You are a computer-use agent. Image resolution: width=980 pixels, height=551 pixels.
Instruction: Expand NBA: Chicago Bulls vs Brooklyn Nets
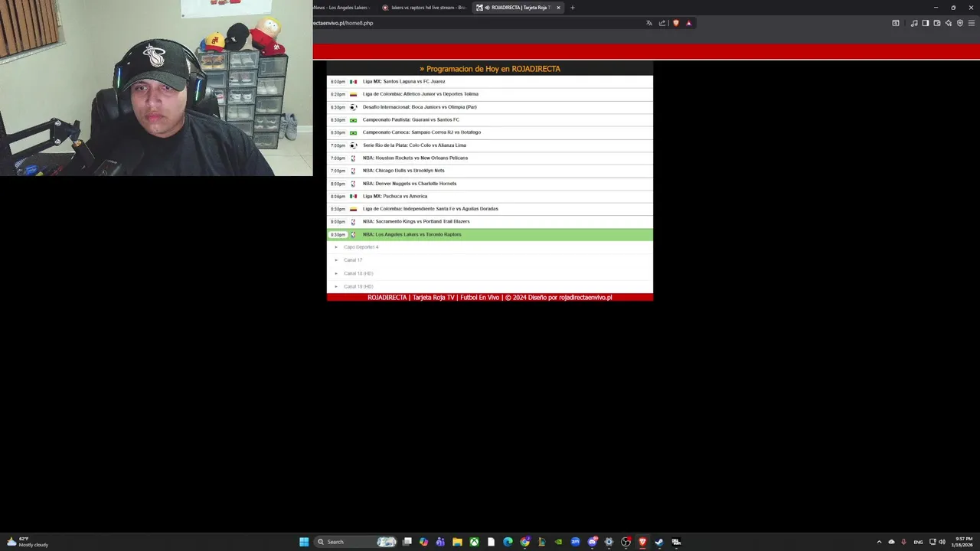(490, 171)
